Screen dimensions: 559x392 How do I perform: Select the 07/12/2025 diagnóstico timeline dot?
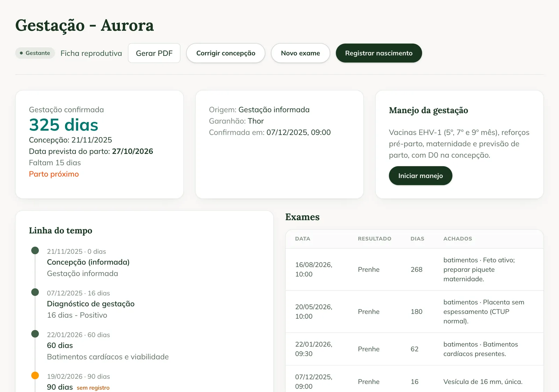35,292
